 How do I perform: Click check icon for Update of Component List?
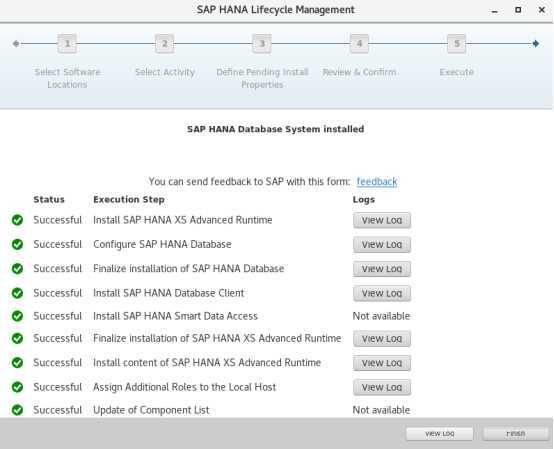pyautogui.click(x=17, y=410)
